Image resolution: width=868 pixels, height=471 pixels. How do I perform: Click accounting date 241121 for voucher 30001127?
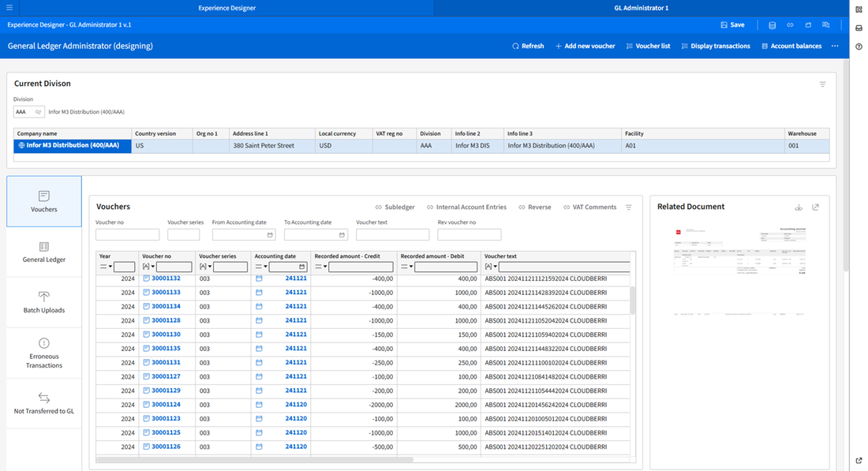click(296, 376)
